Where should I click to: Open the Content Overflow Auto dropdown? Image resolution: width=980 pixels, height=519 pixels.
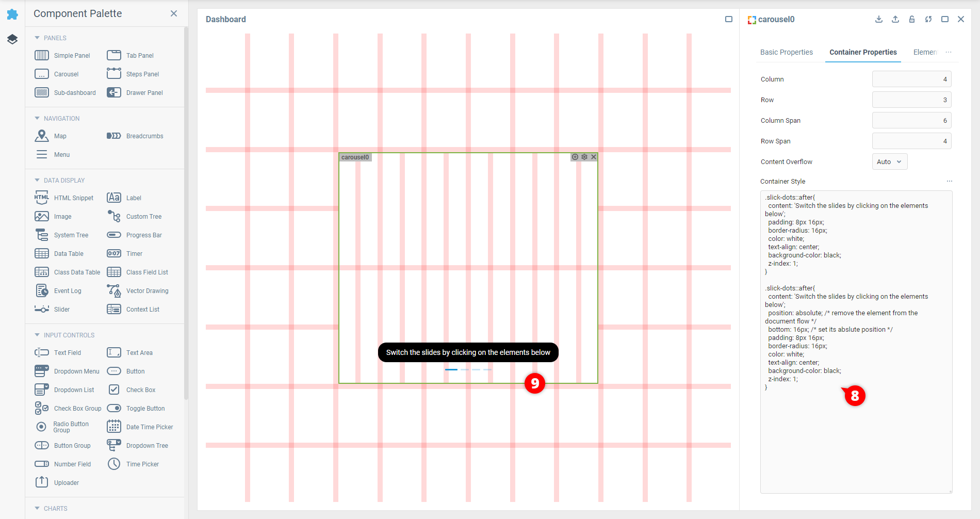pos(890,161)
